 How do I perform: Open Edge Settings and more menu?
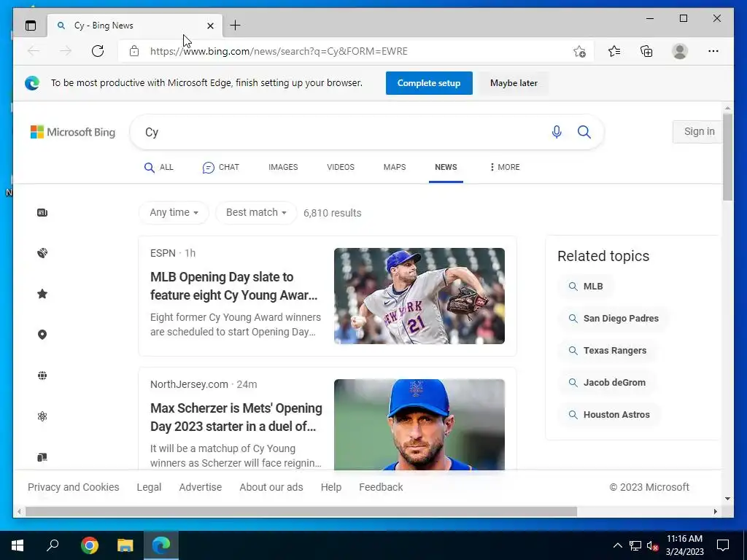coord(713,51)
